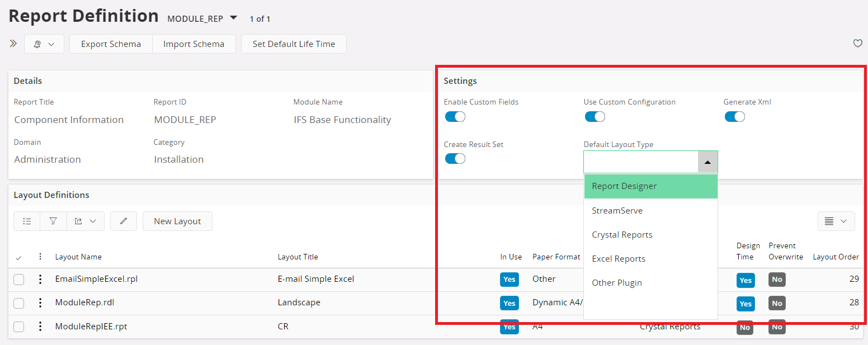Viewport: 868px width, 345px height.
Task: Click the pencil edit icon
Action: (x=124, y=221)
